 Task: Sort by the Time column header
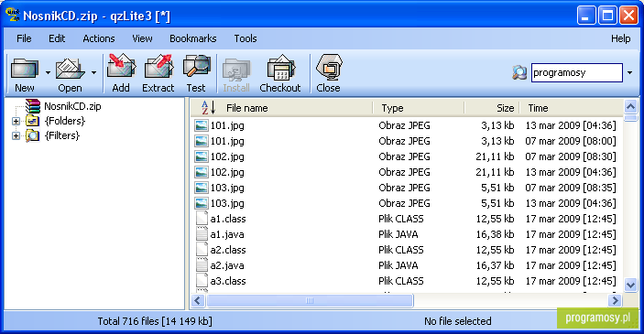coord(538,108)
